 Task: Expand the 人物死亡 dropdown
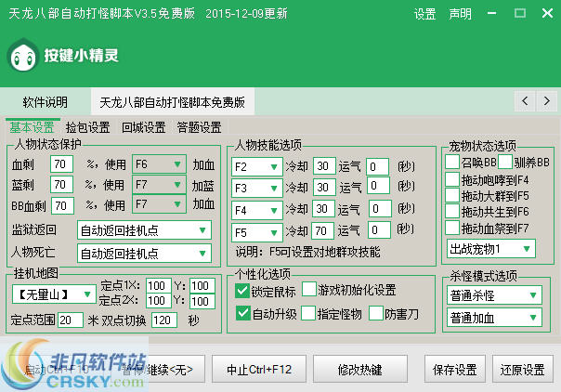tap(144, 254)
